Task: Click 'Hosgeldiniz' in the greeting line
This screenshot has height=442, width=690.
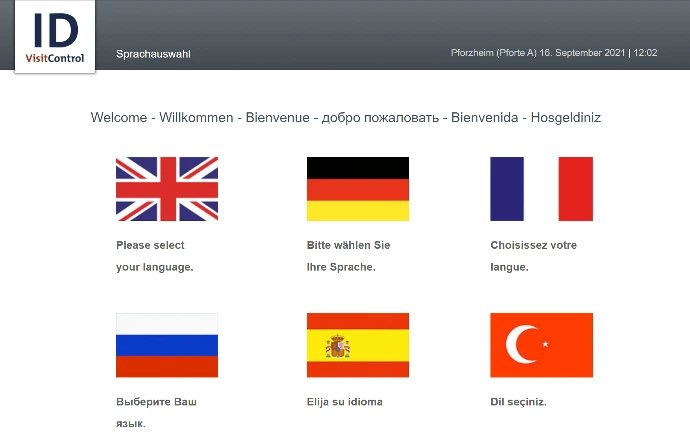Action: click(565, 118)
